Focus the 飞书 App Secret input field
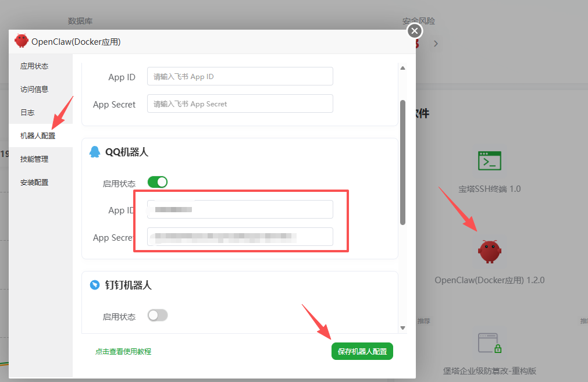The width and height of the screenshot is (588, 382). tap(240, 103)
